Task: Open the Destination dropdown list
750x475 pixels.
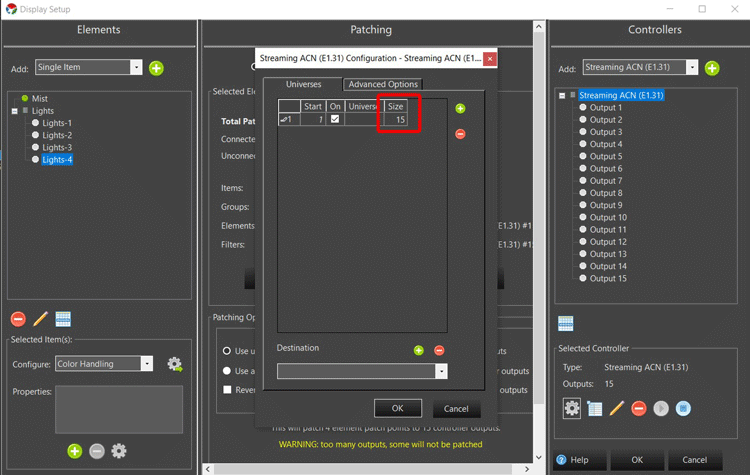Action: coord(441,371)
